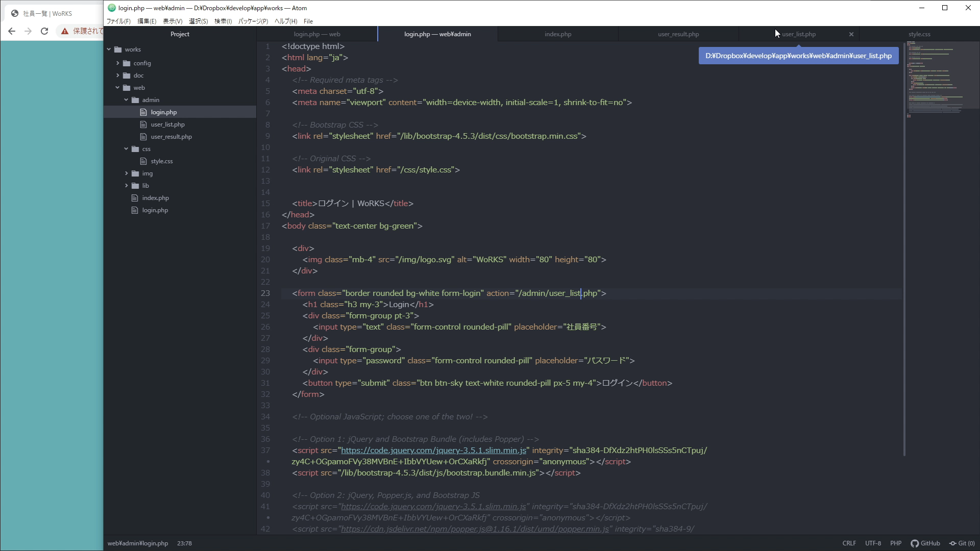Open the File menu in menu bar
The image size is (980, 551).
coord(308,21)
